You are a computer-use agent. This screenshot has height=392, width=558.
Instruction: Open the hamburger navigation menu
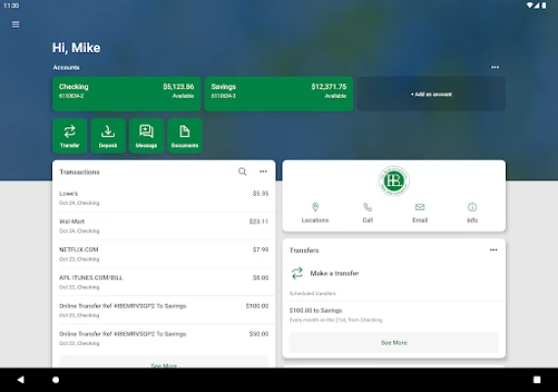[16, 24]
